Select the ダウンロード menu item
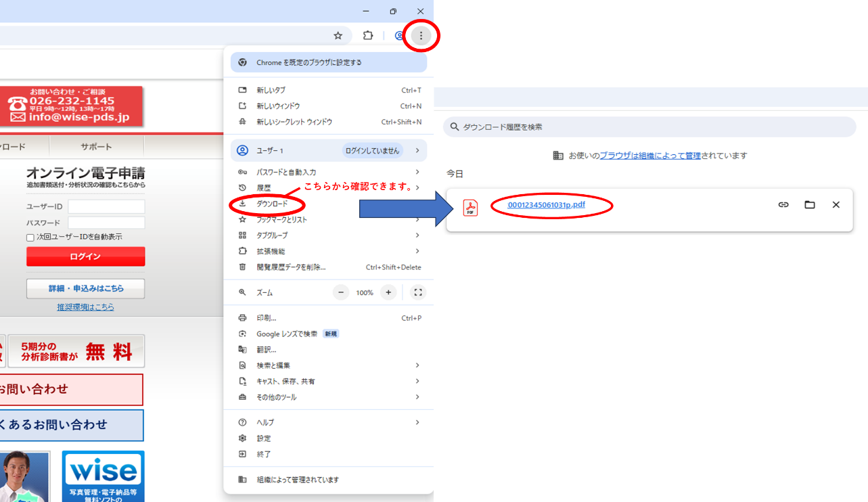Viewport: 868px width, 502px height. click(x=329, y=204)
